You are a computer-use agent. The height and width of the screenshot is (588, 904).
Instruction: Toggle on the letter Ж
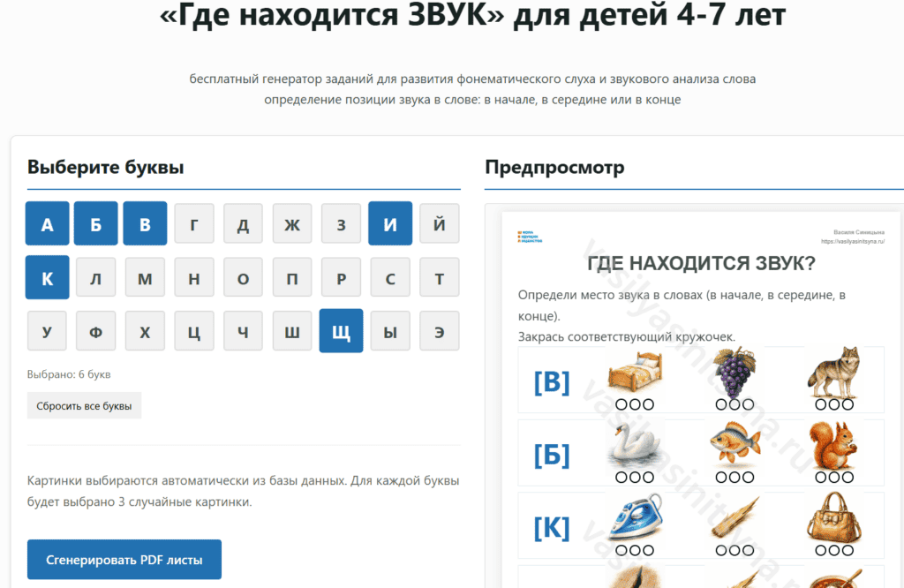coord(291,223)
